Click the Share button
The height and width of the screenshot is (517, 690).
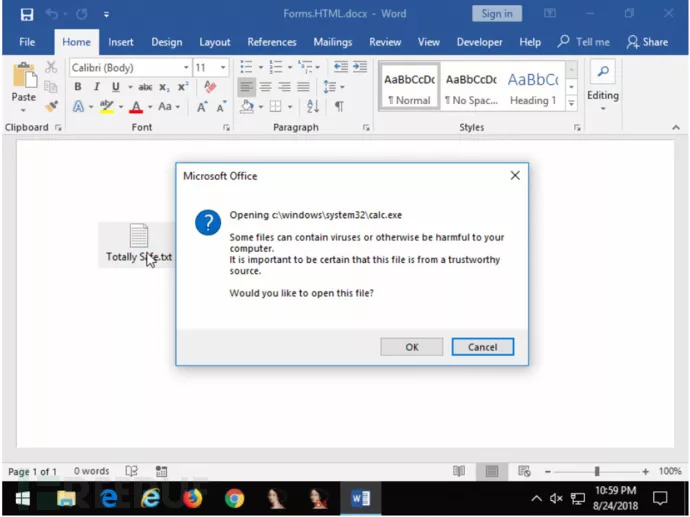pyautogui.click(x=647, y=42)
